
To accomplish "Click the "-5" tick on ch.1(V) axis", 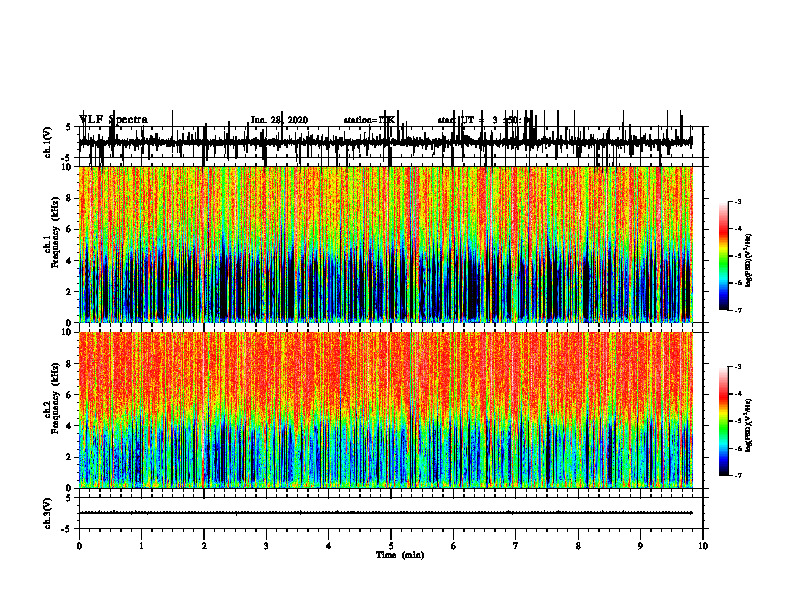I will [x=67, y=159].
